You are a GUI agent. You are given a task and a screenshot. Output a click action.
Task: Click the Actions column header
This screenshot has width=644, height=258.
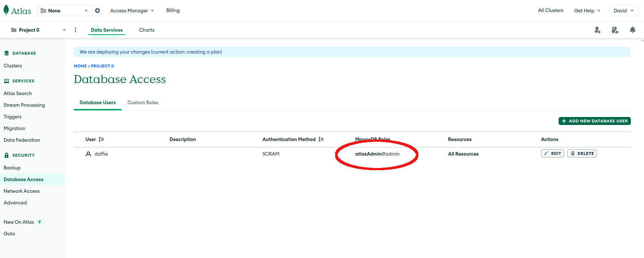pyautogui.click(x=549, y=140)
